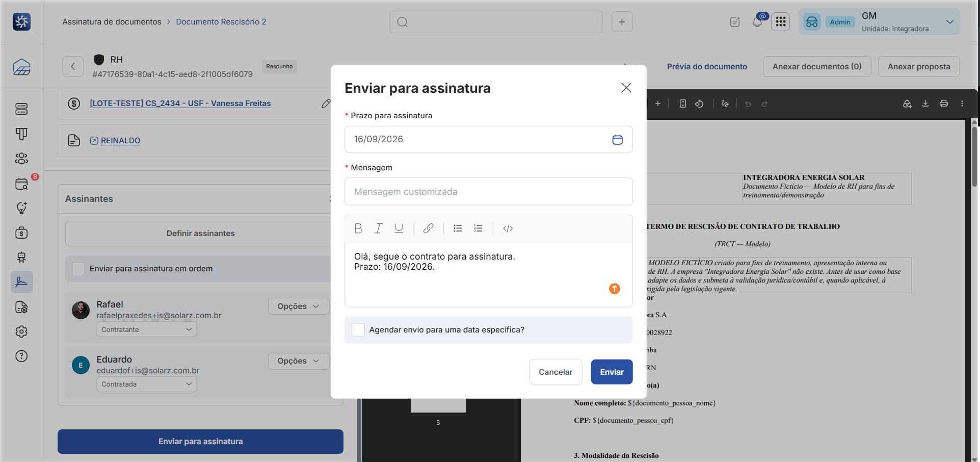This screenshot has width=980, height=462.
Task: Download the document from the PDF toolbar
Action: click(925, 104)
